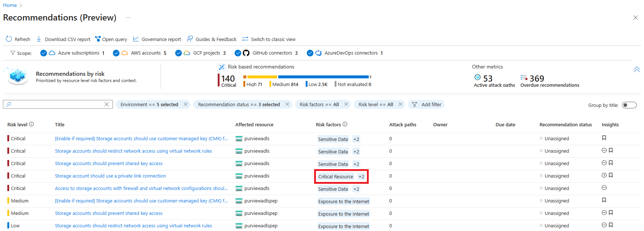This screenshot has height=231, width=644.
Task: Remove the Risk factors filter with its X
Action: 346,104
